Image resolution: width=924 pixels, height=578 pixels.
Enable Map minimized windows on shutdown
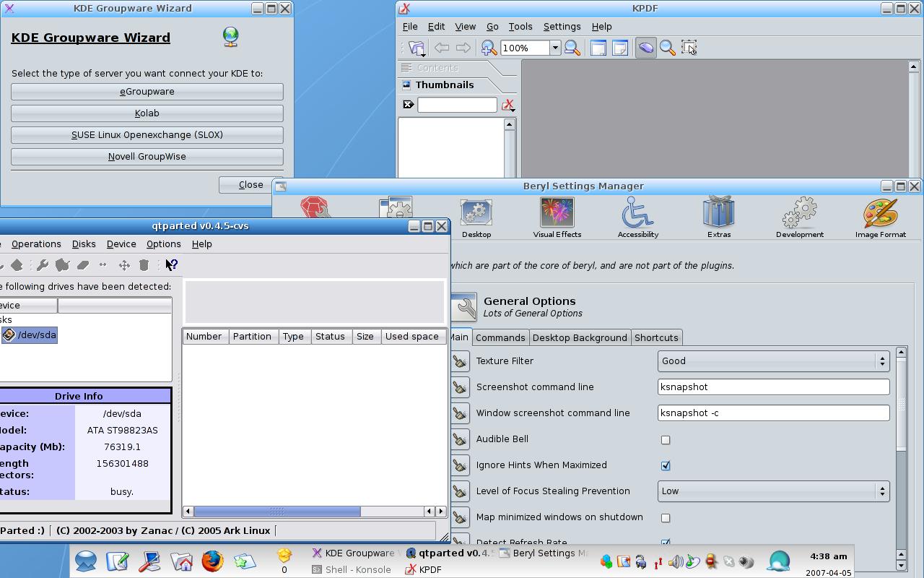(x=666, y=517)
